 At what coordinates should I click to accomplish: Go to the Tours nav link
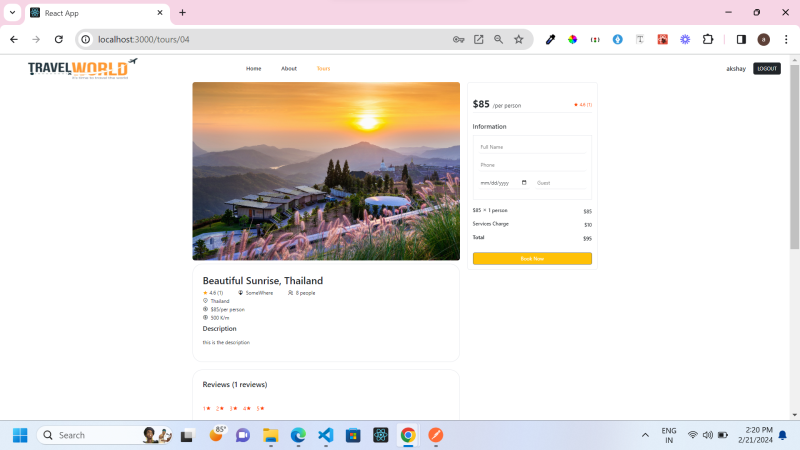click(x=323, y=68)
